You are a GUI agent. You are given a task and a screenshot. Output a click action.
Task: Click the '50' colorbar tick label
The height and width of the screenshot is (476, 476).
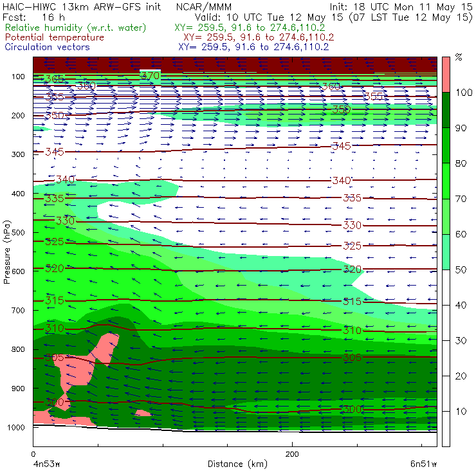tap(461, 270)
